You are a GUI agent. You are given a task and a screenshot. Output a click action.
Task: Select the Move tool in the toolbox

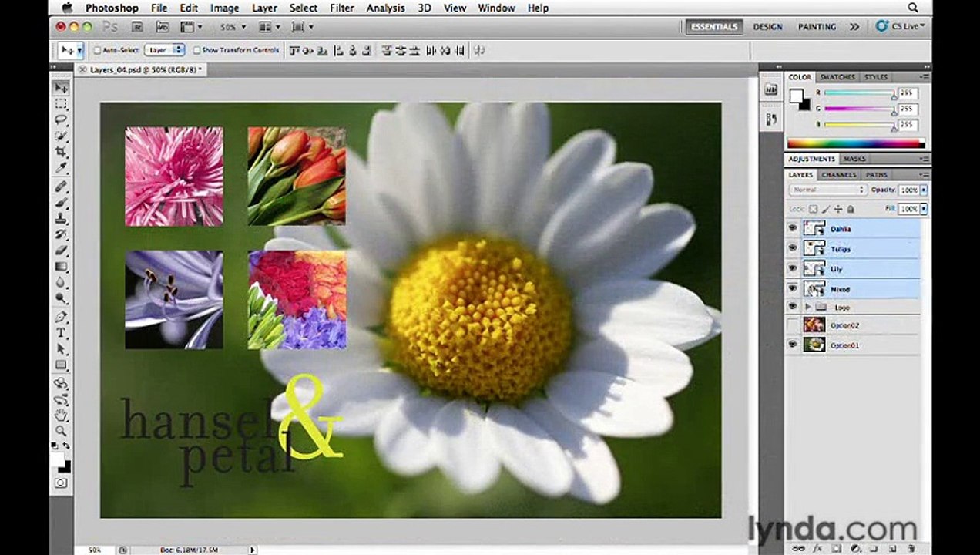[x=61, y=89]
